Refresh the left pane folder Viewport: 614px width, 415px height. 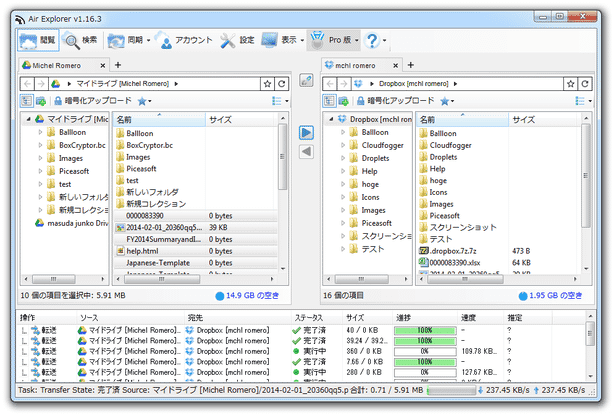point(282,83)
